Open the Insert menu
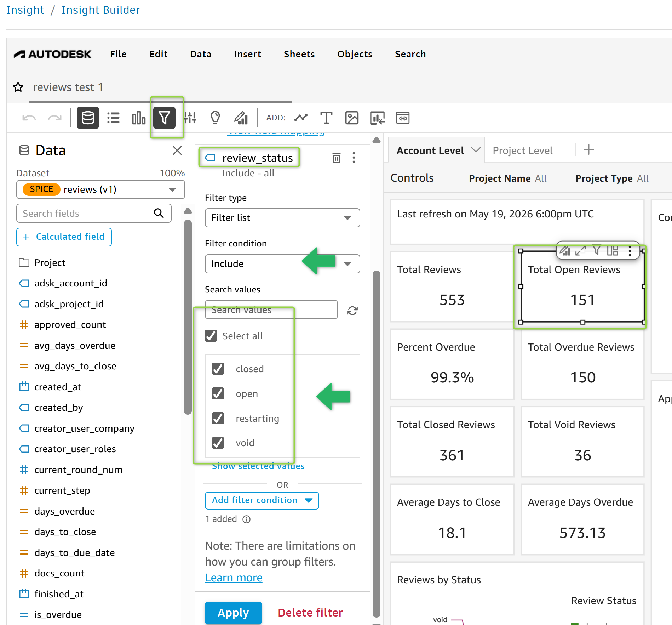Image resolution: width=672 pixels, height=625 pixels. tap(247, 54)
